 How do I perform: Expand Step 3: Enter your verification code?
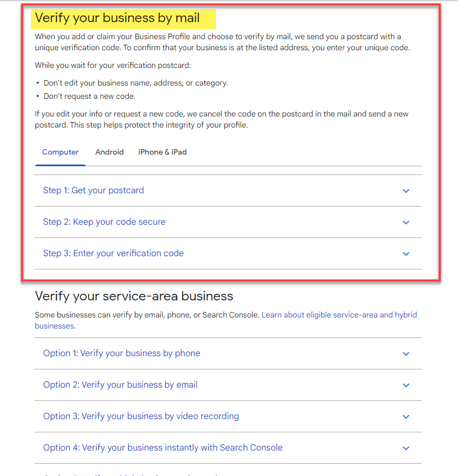(113, 253)
